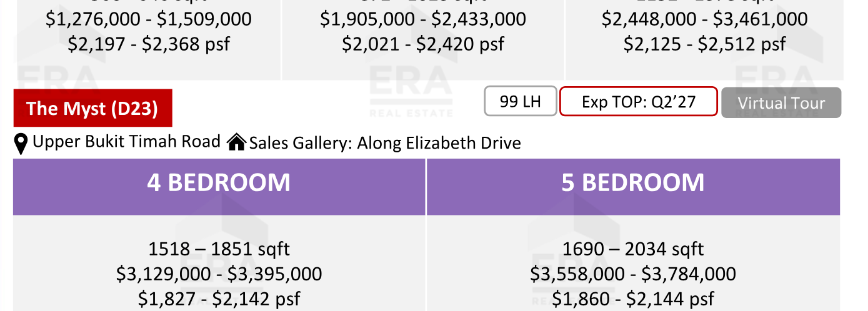Click the $3,558,000 - $3,784,000 price range
Viewport: 868px width, 311px height.
633,274
